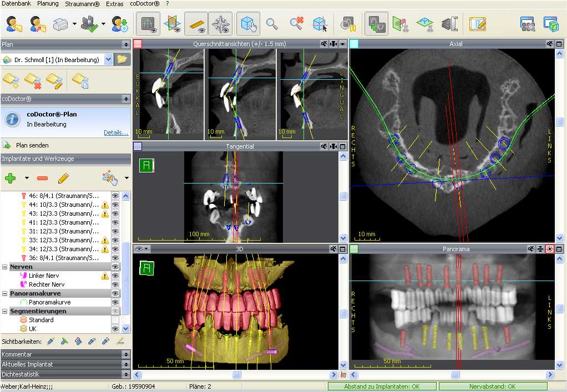The width and height of the screenshot is (567, 392).
Task: Click the new plan icon with star
Action: [11, 81]
